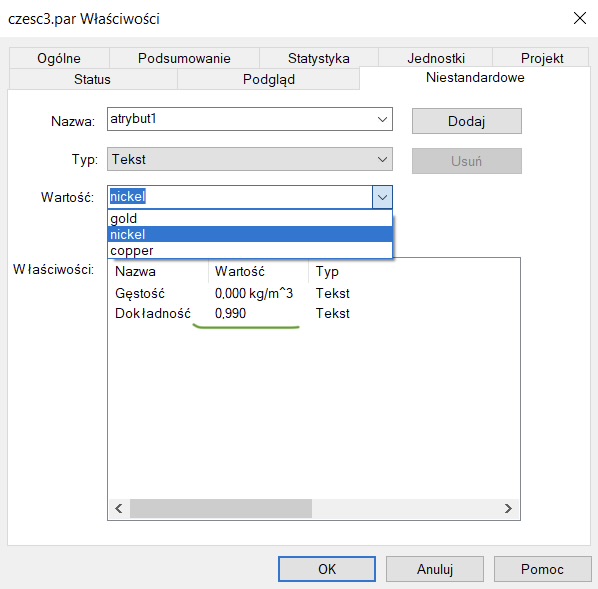This screenshot has height=589, width=598.
Task: Switch to the Ogólne tab
Action: tap(59, 58)
